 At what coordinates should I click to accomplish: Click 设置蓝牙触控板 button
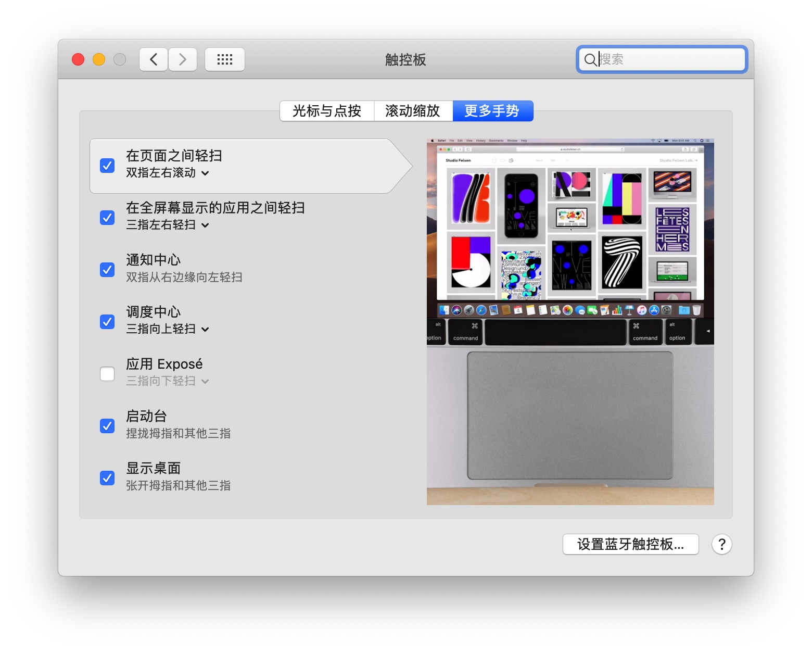tap(630, 544)
